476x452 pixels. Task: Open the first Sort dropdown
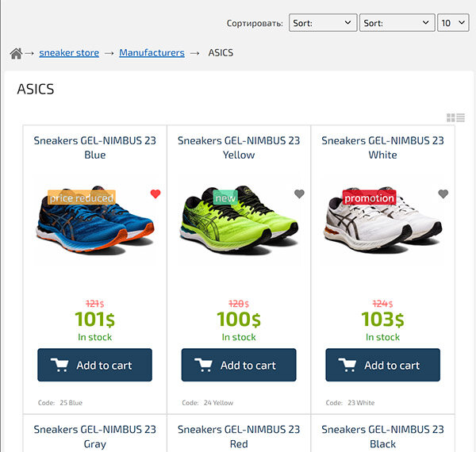322,23
